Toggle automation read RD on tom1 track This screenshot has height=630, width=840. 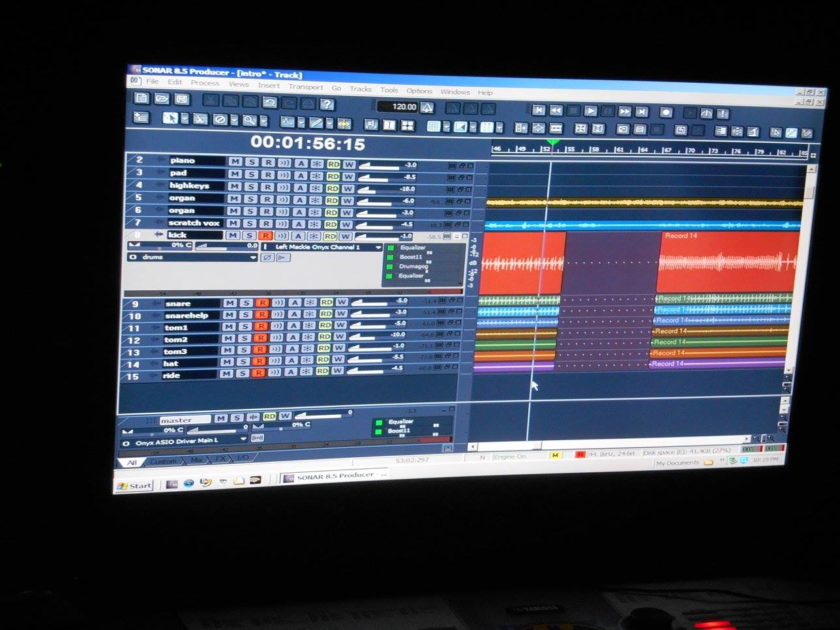pyautogui.click(x=325, y=325)
